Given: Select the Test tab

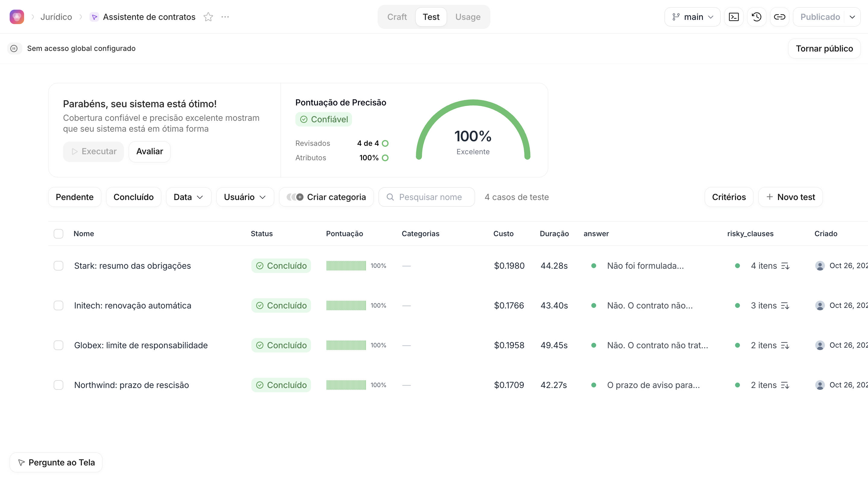Looking at the screenshot, I should tap(431, 17).
